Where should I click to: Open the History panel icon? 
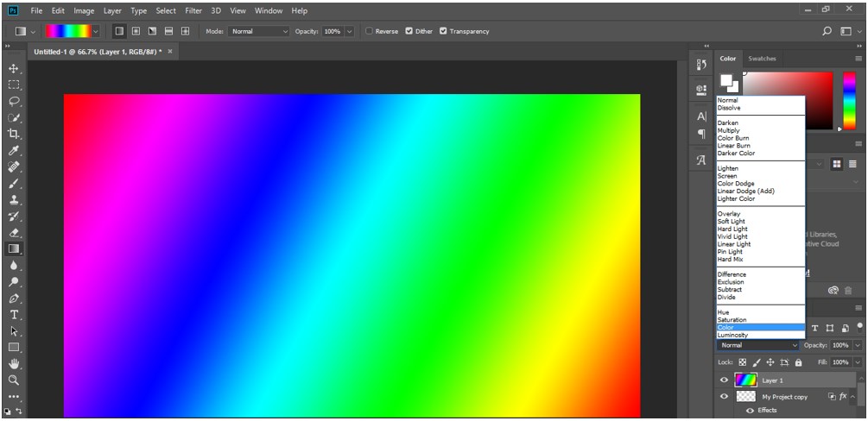tap(701, 65)
